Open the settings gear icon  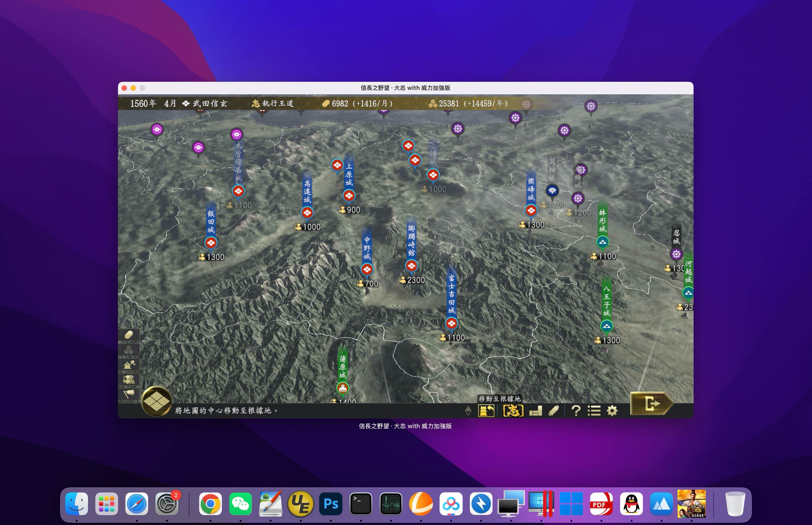tap(614, 411)
